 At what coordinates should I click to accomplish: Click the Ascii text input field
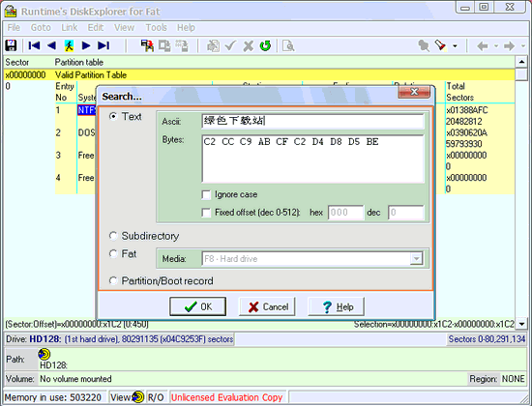[x=312, y=121]
